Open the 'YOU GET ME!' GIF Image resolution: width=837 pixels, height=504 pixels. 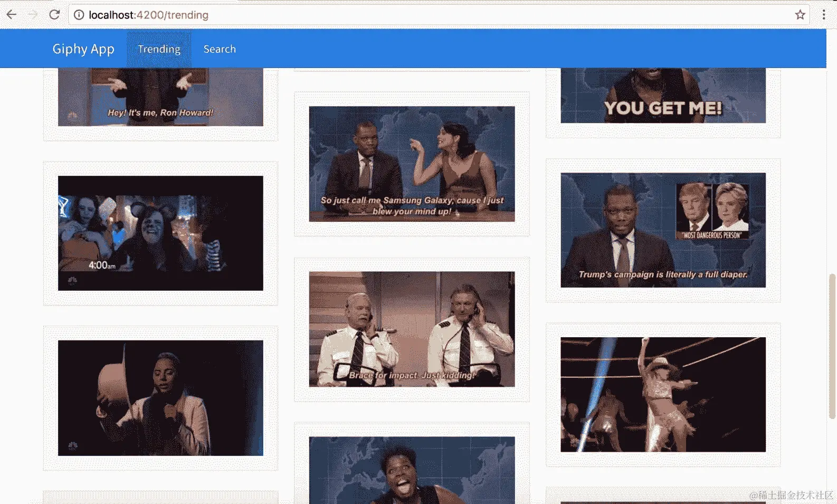click(x=663, y=96)
